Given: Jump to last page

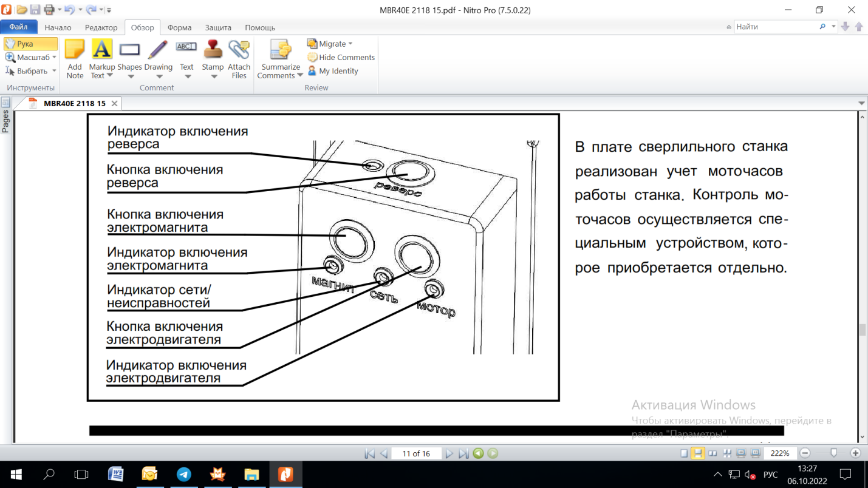Looking at the screenshot, I should [x=463, y=453].
